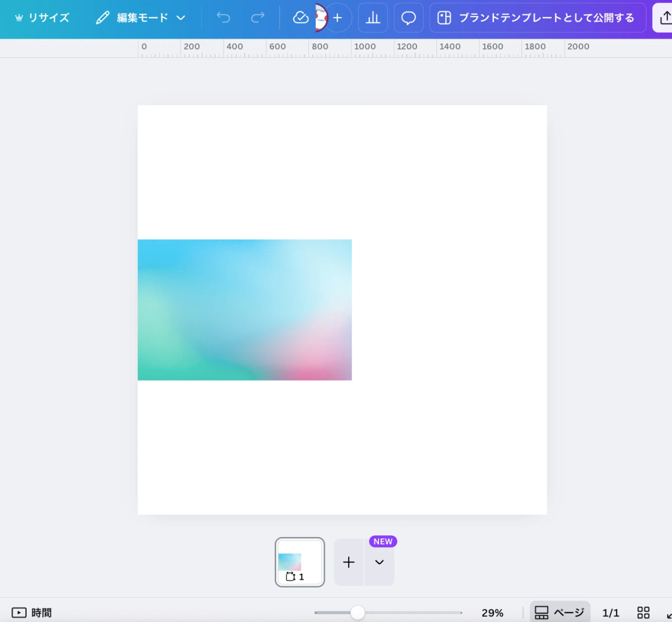The width and height of the screenshot is (672, 622).
Task: Open the 29% zoom level menu
Action: tap(492, 613)
